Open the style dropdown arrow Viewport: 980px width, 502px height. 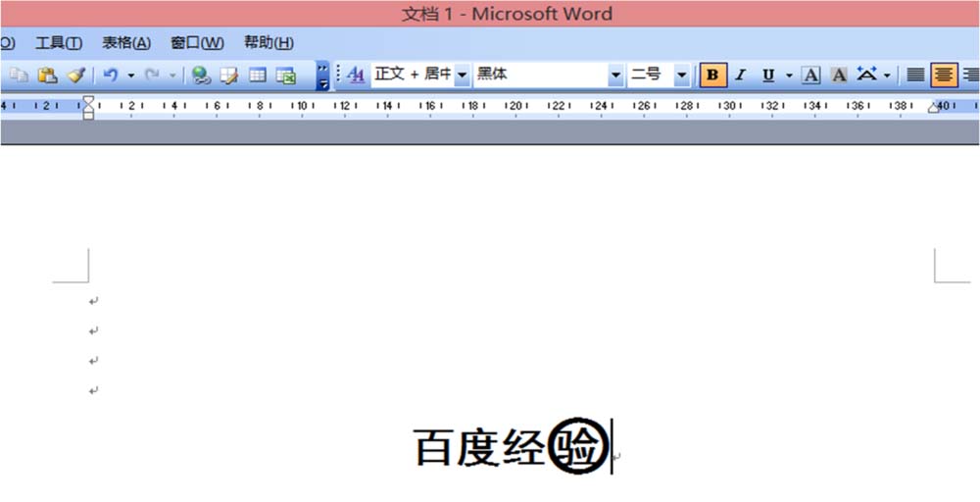click(x=462, y=75)
